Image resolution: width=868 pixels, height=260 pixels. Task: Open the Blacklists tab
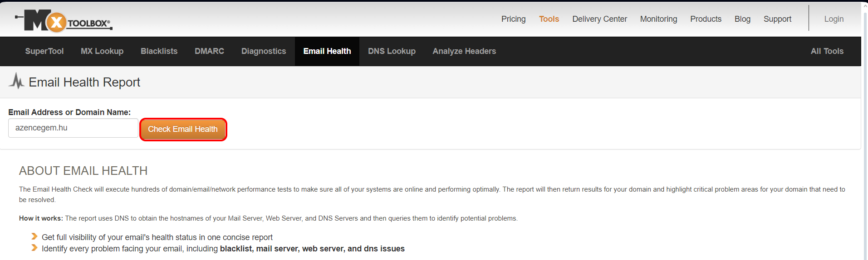[159, 51]
